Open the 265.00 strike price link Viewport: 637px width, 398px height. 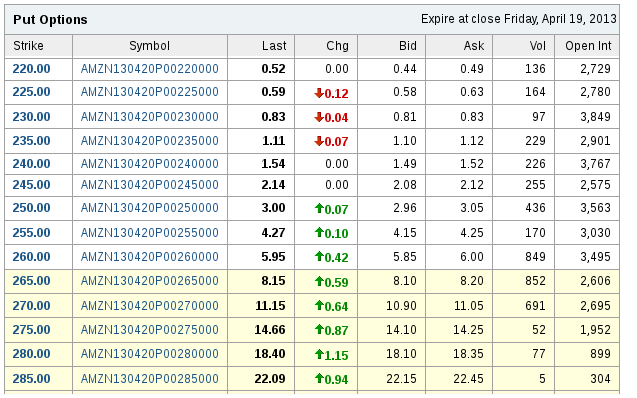coord(31,281)
